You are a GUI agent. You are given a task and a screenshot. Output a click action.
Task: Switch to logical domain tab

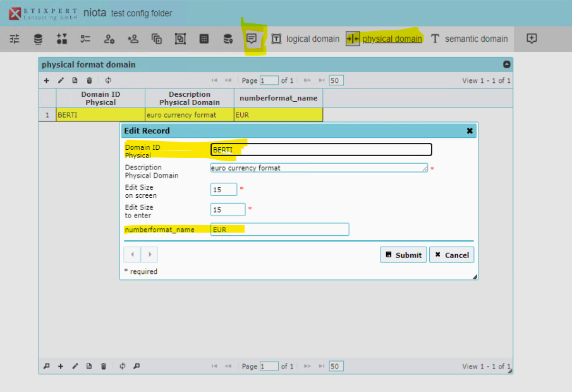[x=305, y=39]
